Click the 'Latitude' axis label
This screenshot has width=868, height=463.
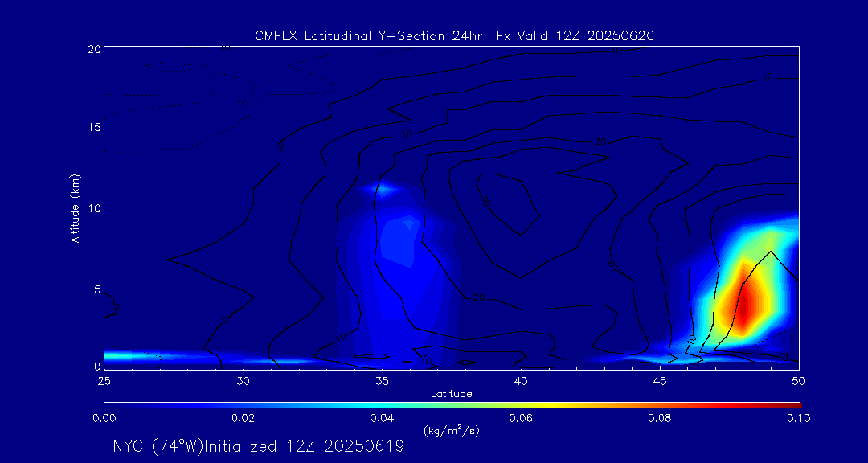452,394
